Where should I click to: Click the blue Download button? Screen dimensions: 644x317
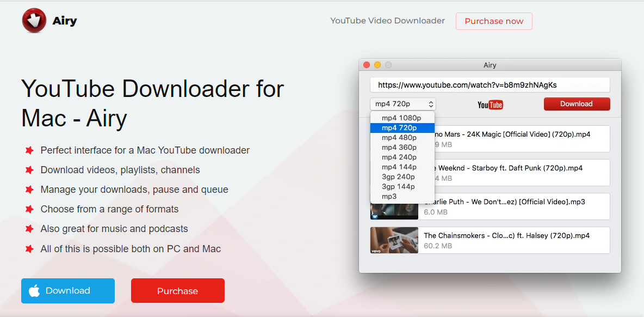68,291
